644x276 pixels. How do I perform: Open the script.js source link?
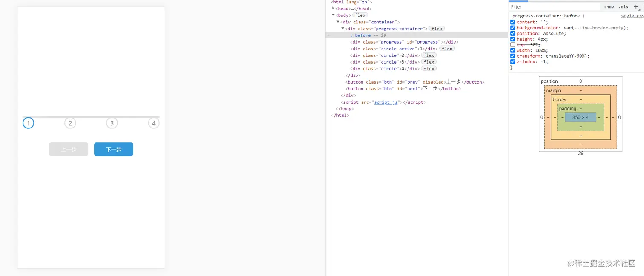click(x=386, y=102)
